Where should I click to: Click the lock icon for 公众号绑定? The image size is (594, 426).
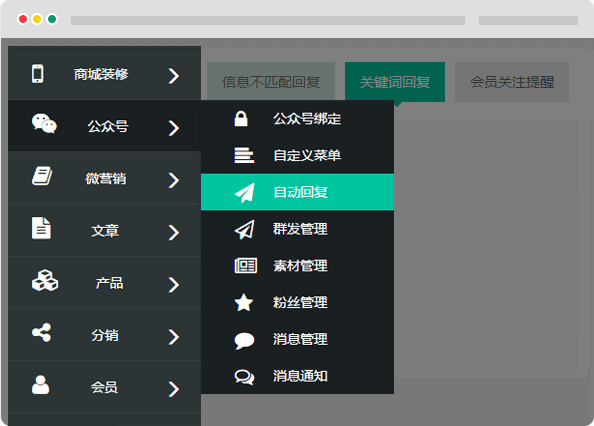tap(241, 119)
